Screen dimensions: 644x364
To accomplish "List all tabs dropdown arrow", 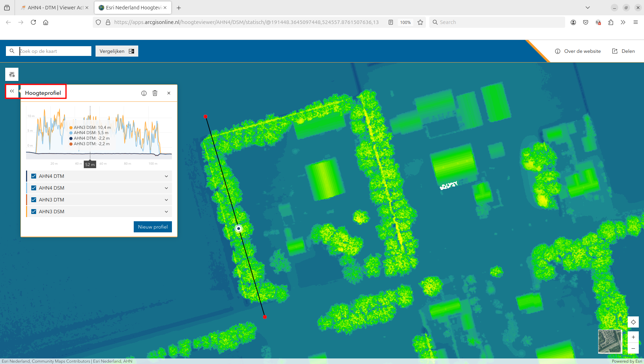I will pos(588,8).
